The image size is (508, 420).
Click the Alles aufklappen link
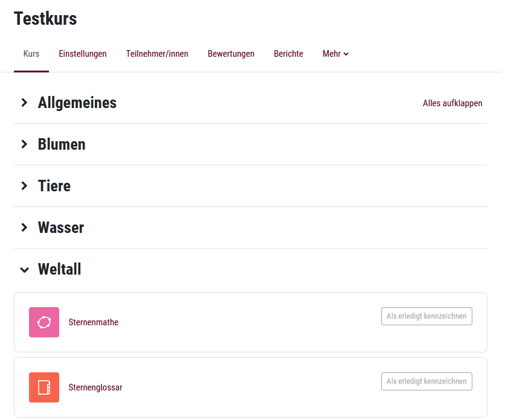(x=452, y=103)
